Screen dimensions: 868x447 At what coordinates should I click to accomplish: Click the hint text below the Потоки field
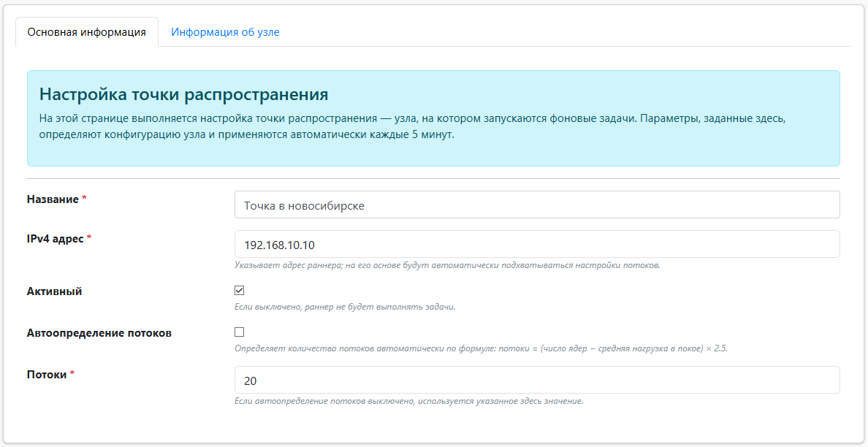(x=408, y=401)
